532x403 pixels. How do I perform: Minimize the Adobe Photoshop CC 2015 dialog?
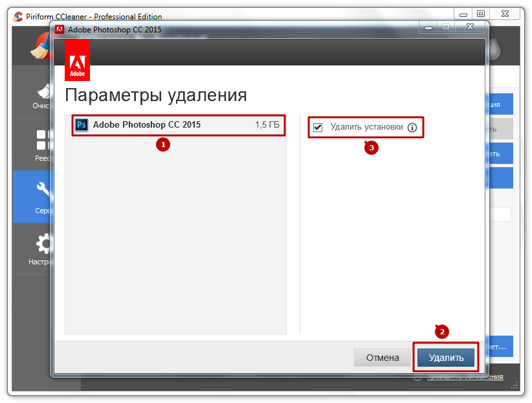(428, 27)
